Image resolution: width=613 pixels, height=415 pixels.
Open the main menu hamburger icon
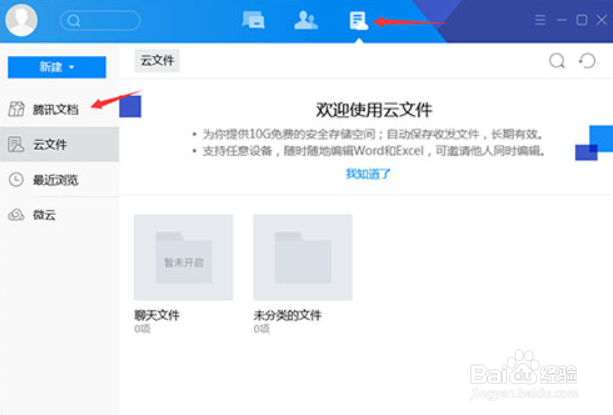[540, 20]
